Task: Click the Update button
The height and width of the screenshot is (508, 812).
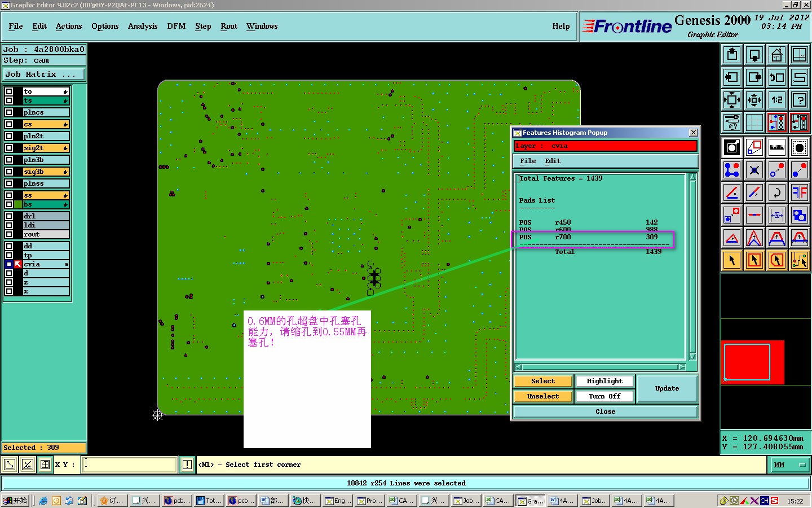Action: pos(667,388)
